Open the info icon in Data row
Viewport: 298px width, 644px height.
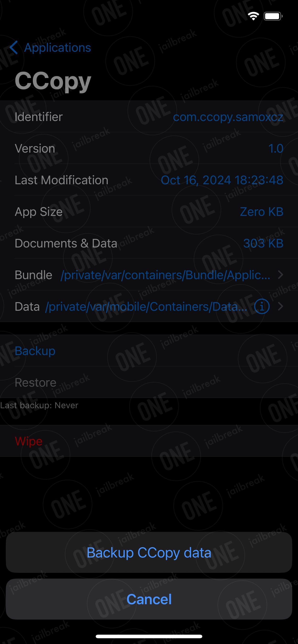coord(262,306)
